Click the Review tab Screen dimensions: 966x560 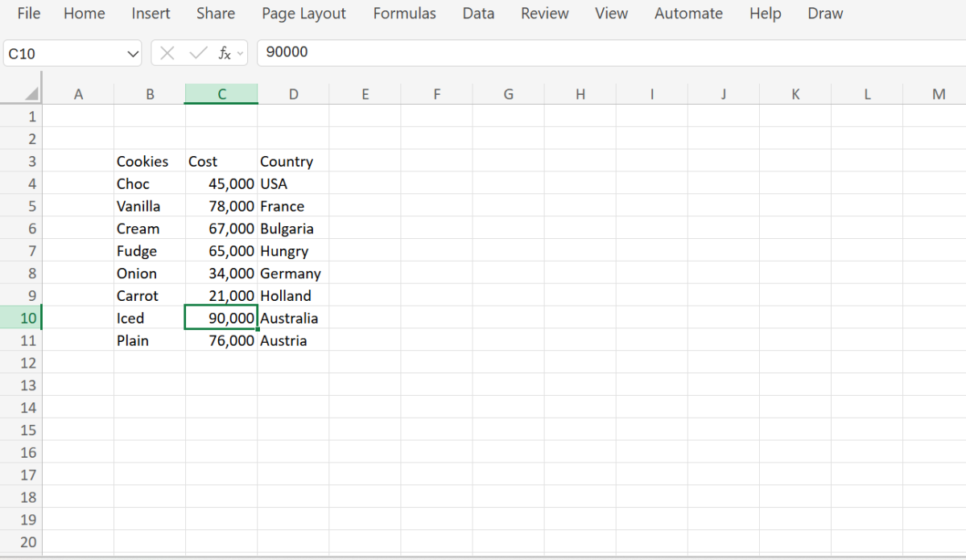tap(544, 13)
